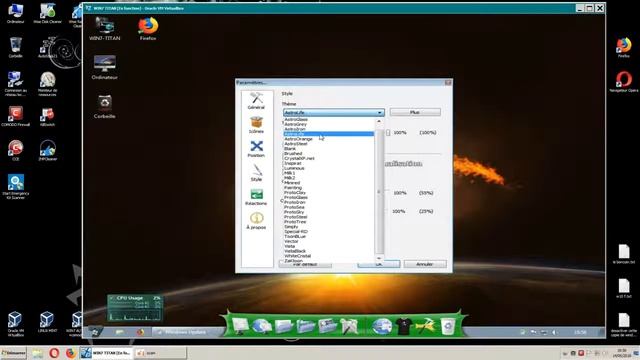Open KillSwitch shortcut on host desktop
Viewport: 640px width, 360px height.
coord(47,116)
